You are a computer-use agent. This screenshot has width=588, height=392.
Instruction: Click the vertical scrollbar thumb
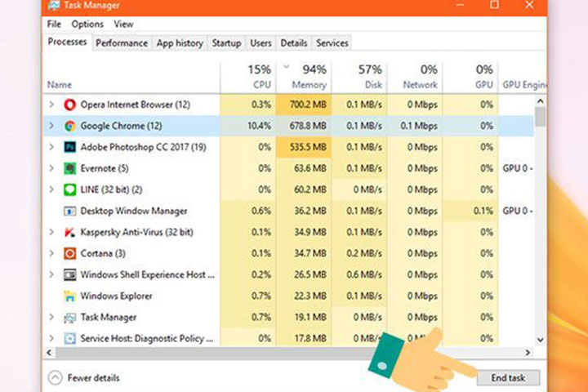(x=541, y=117)
